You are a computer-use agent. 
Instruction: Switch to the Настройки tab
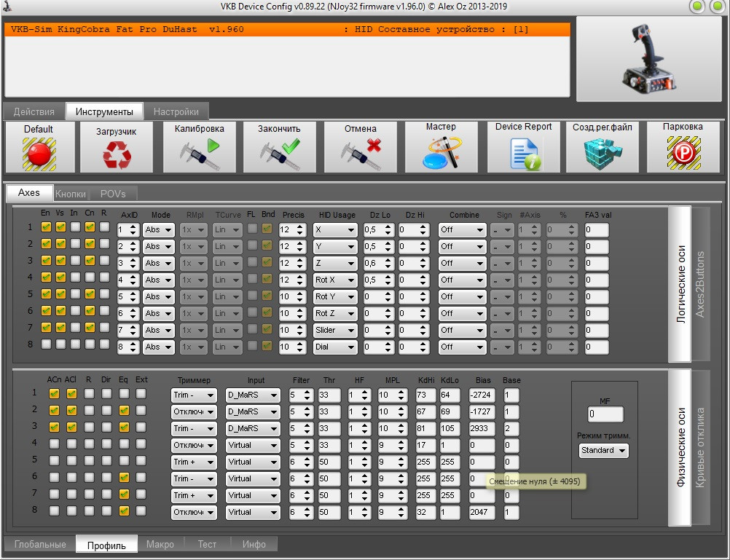[176, 111]
